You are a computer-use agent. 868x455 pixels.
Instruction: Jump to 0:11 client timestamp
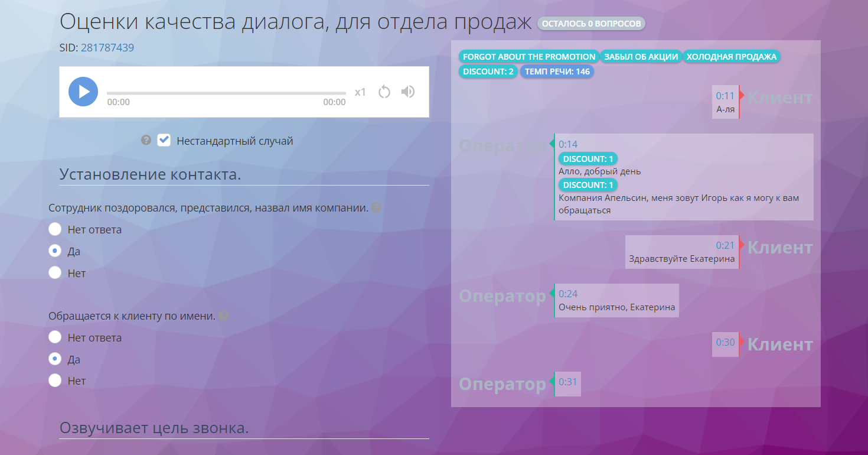point(725,96)
